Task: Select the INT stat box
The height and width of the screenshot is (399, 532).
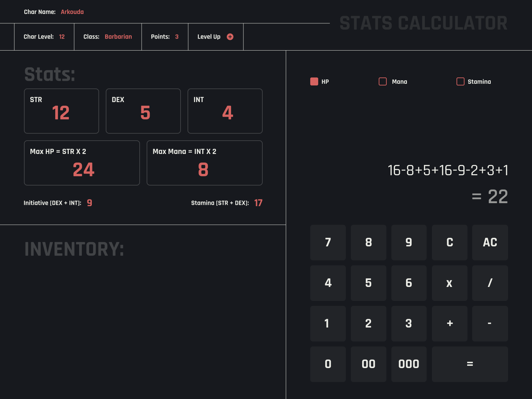Action: (x=225, y=111)
